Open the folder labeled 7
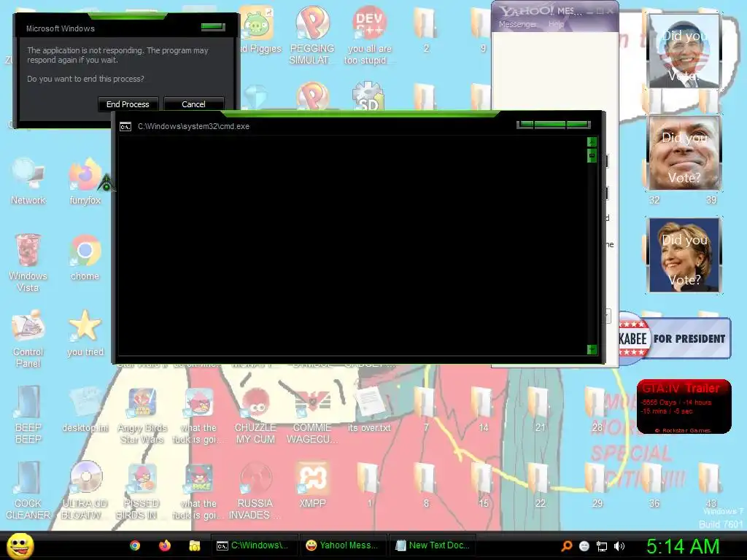 click(425, 410)
